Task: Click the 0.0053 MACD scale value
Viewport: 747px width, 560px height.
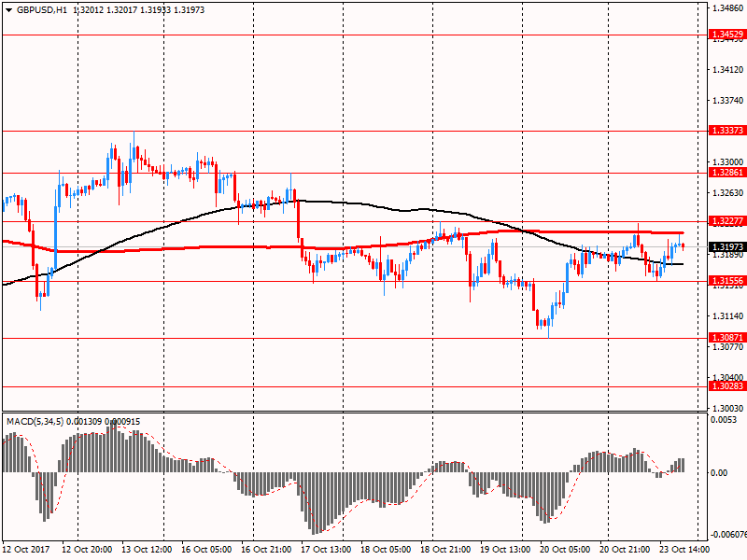Action: (723, 419)
